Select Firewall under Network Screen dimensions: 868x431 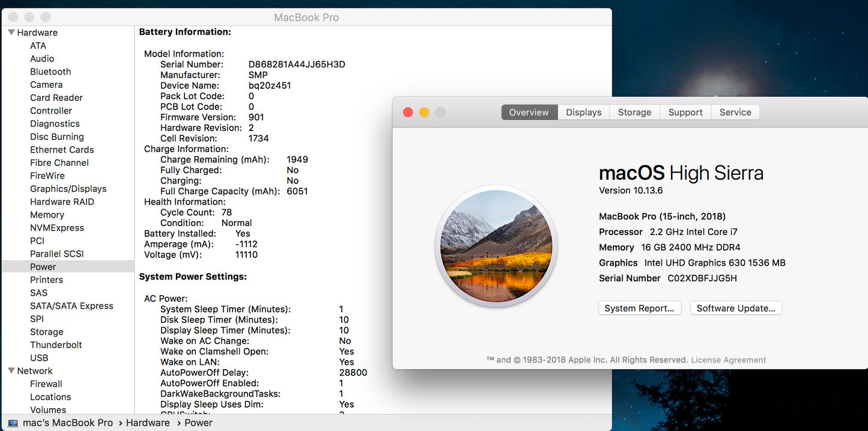pos(46,384)
